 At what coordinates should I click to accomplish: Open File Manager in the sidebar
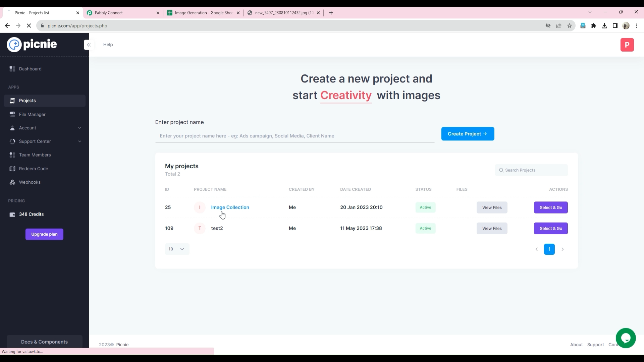[32, 114]
